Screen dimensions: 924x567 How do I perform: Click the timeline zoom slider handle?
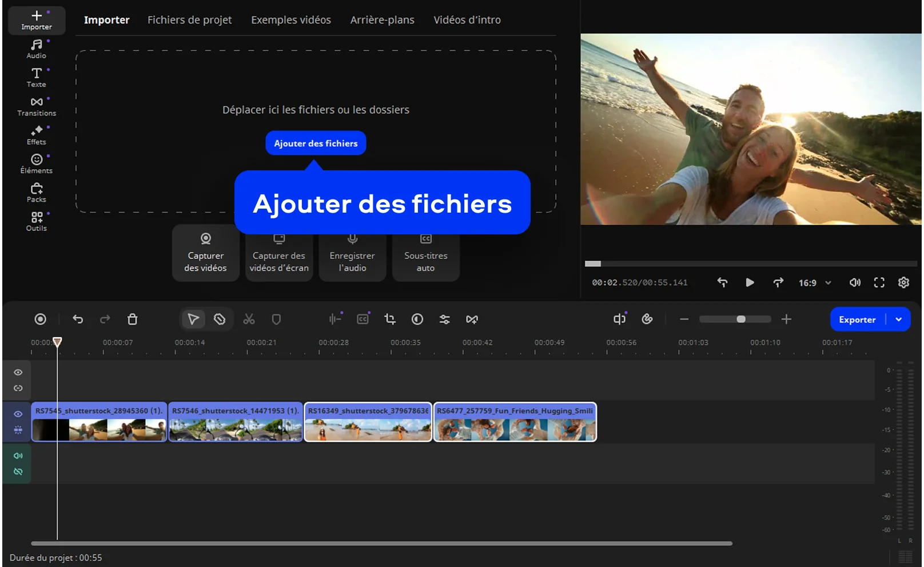(x=741, y=320)
